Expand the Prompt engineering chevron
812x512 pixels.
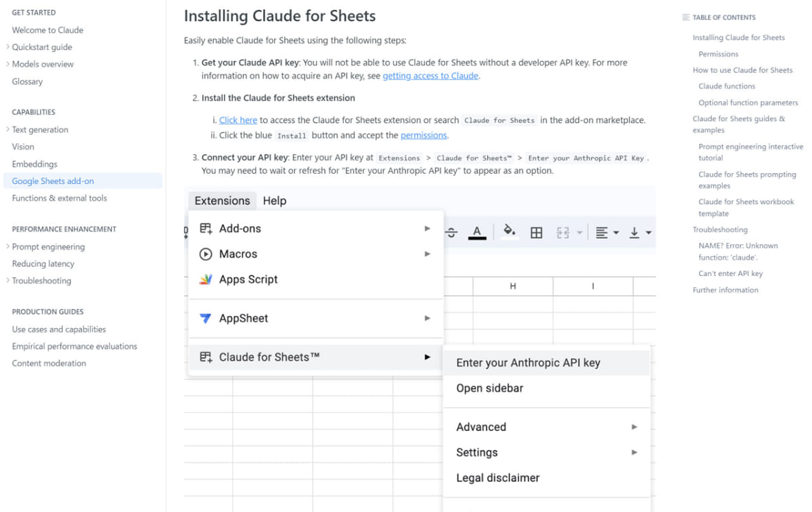click(7, 246)
